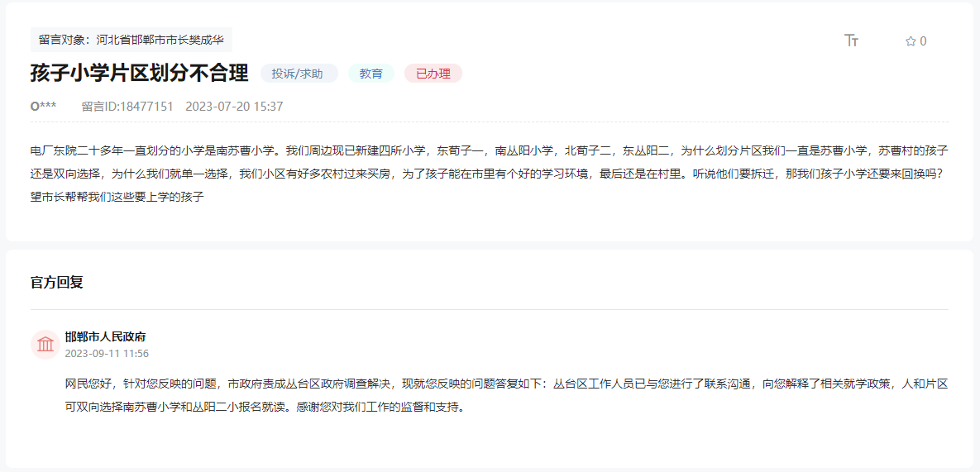Click the font size adjustment icon

click(x=851, y=41)
